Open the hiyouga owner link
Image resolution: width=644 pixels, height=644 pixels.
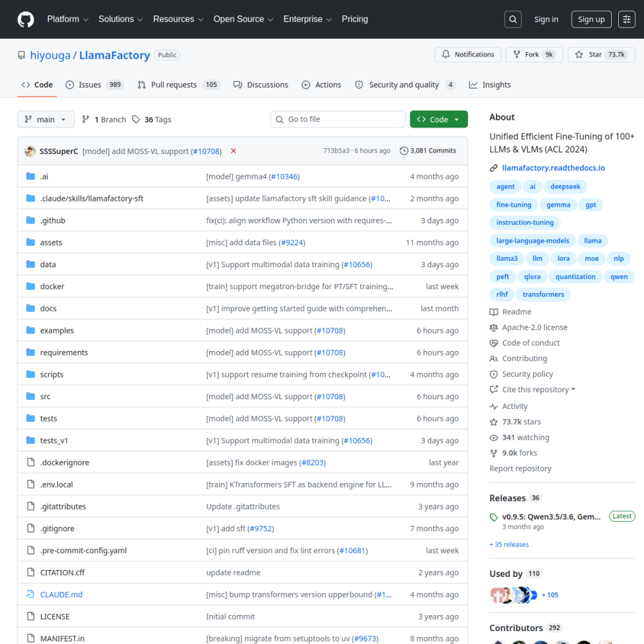50,55
